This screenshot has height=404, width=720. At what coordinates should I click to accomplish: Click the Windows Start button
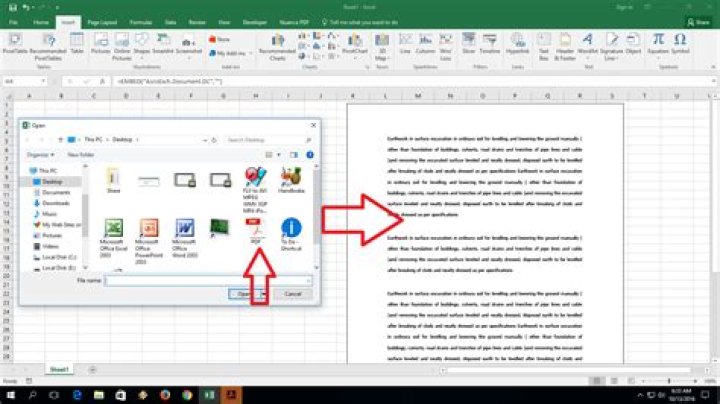point(11,395)
